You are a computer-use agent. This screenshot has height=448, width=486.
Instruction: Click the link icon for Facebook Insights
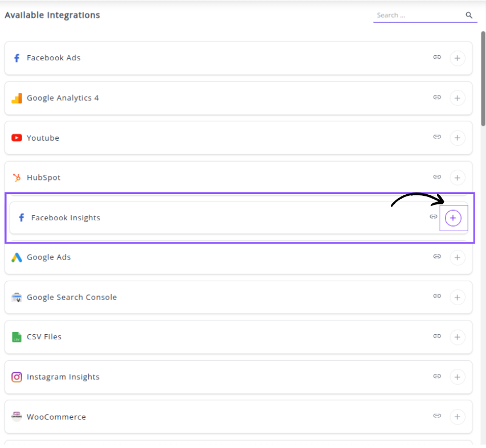pos(434,217)
